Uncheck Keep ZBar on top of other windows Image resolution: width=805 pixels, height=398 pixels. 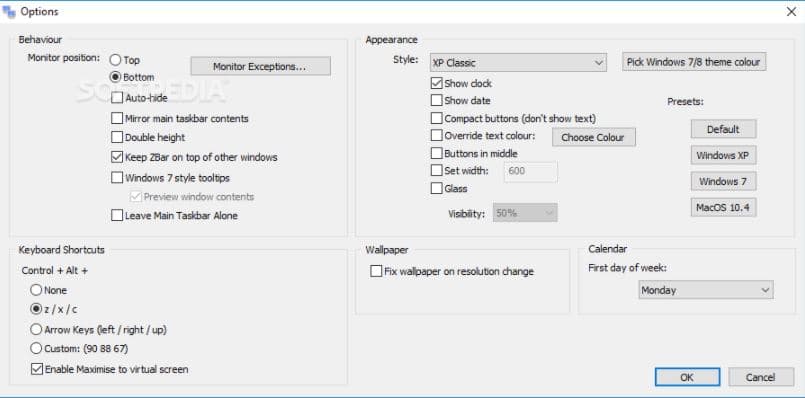click(117, 157)
